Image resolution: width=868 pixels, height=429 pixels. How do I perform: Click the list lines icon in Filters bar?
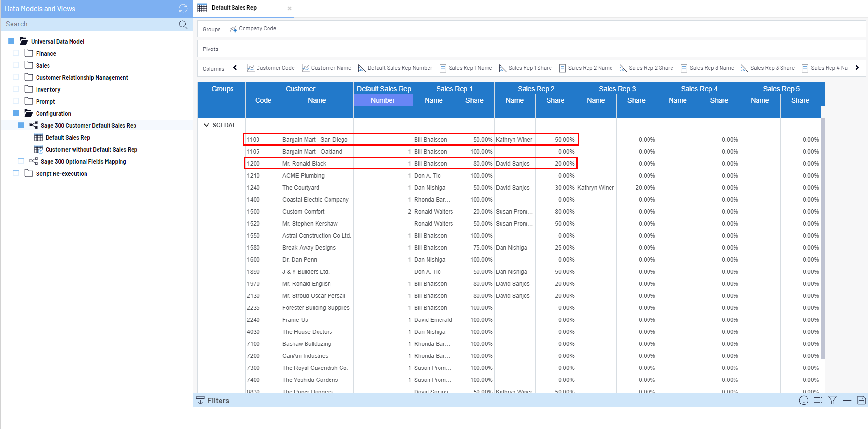pos(818,400)
